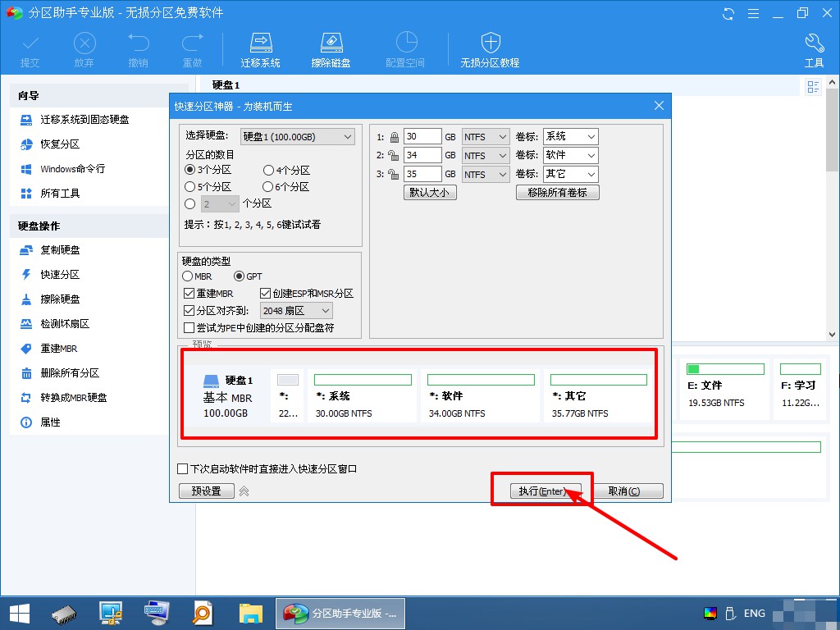The image size is (840, 630).
Task: Toggle the 分区对齐到 checkbox
Action: (x=189, y=311)
